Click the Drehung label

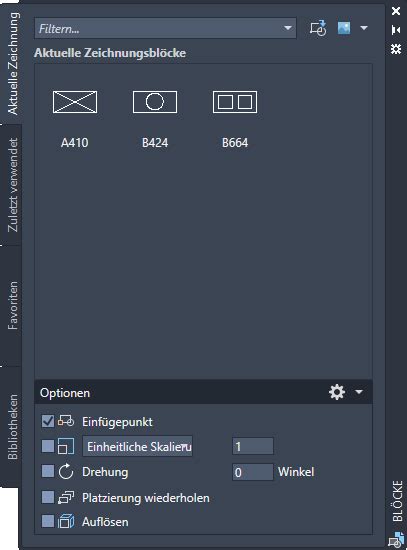click(105, 472)
